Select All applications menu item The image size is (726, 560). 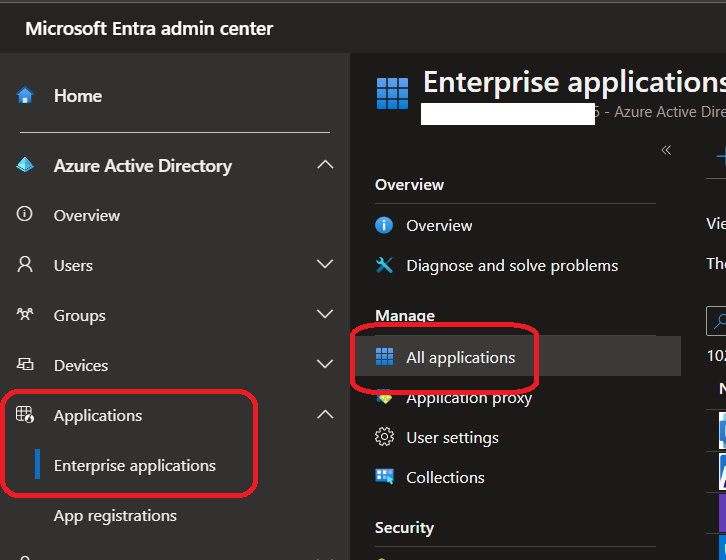pos(460,357)
